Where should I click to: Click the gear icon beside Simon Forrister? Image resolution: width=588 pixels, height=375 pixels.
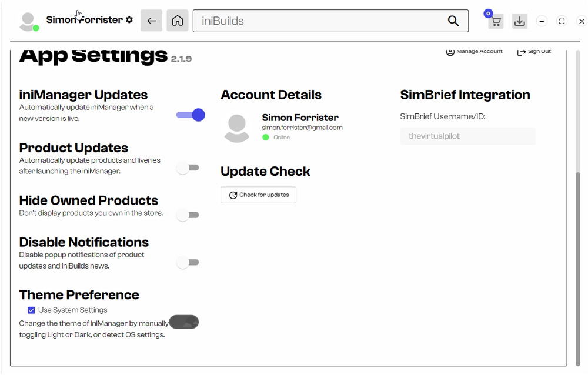pos(129,19)
